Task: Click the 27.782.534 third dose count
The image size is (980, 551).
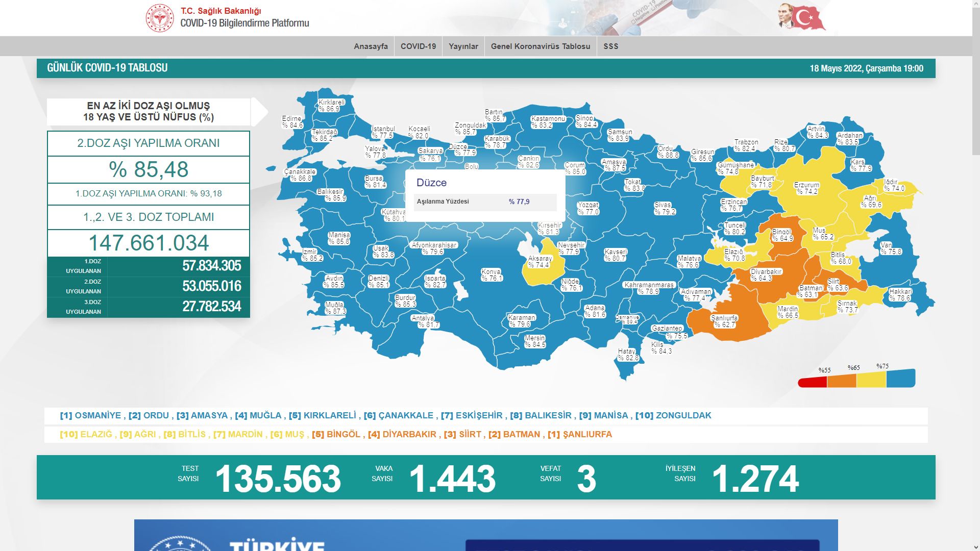Action: (x=212, y=307)
